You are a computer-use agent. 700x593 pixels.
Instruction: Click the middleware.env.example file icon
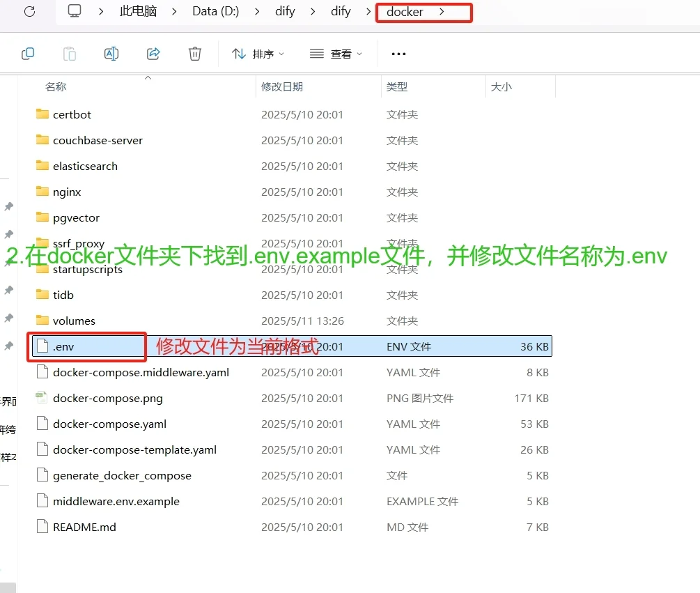coord(42,501)
